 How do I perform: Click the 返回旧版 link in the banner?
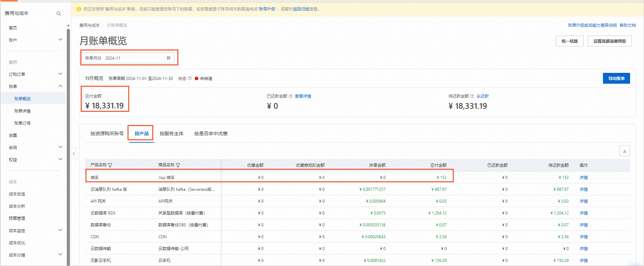(x=301, y=9)
